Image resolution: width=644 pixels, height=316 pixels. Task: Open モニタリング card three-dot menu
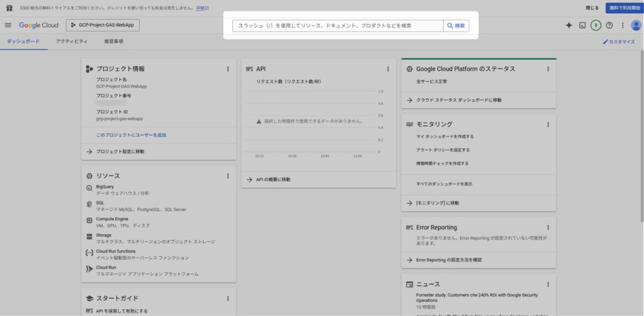(548, 124)
